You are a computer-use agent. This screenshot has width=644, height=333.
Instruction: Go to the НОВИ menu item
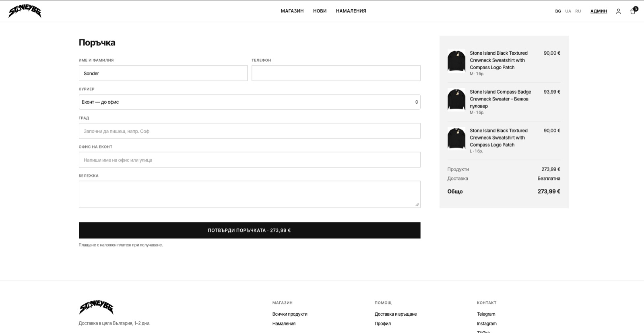click(x=320, y=11)
